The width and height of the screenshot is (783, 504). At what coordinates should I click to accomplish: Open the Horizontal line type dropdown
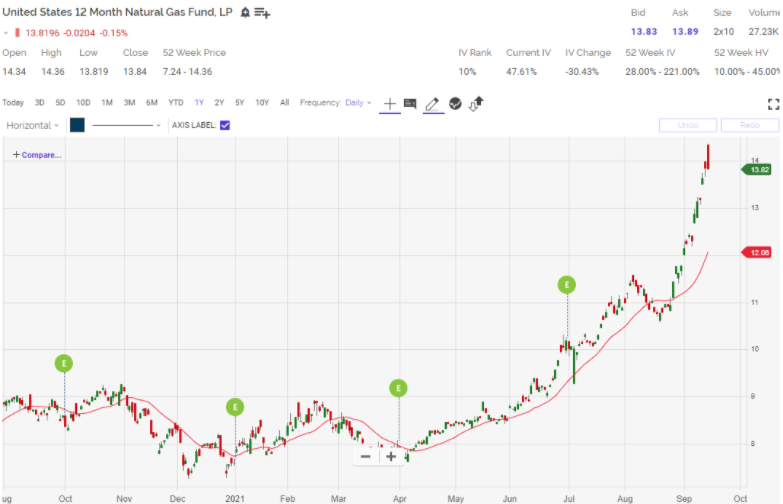click(32, 125)
